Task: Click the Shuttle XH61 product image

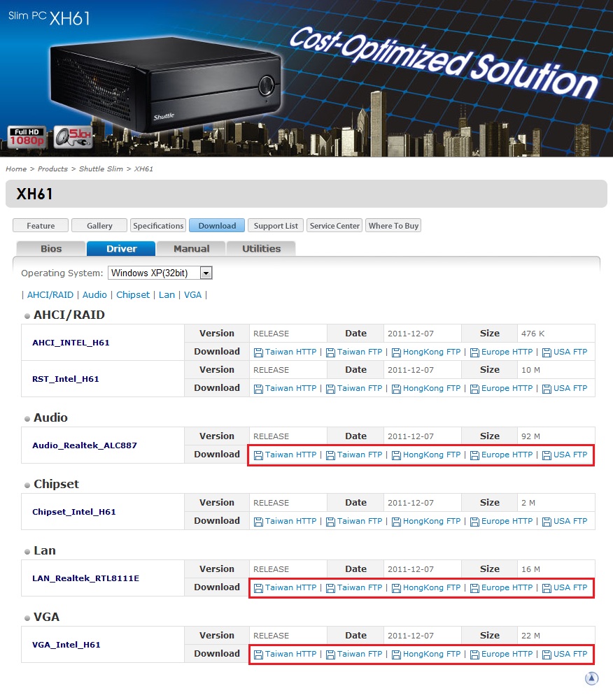Action: [x=167, y=84]
